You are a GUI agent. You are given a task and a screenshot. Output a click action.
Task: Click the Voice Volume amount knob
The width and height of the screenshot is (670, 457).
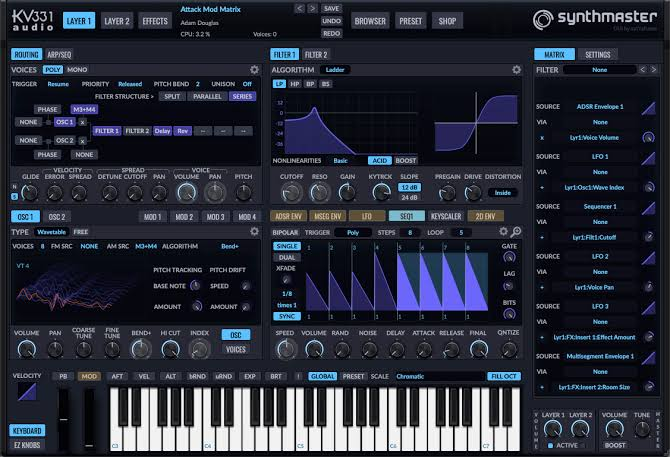point(648,138)
